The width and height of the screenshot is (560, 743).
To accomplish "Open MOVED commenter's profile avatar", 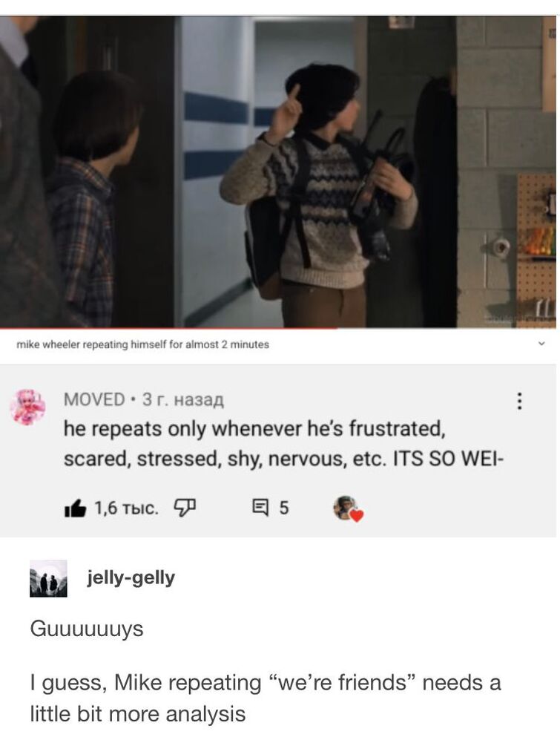I will tap(28, 407).
